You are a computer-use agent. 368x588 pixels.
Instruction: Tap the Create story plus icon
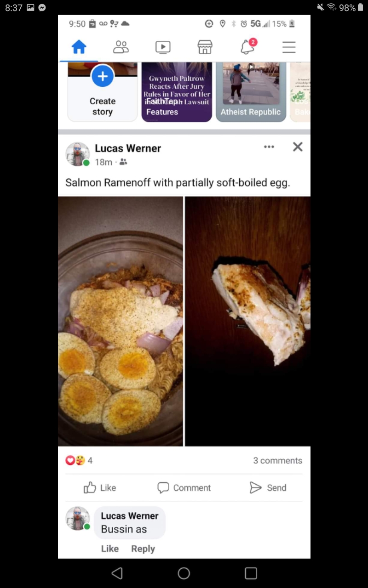coord(103,76)
